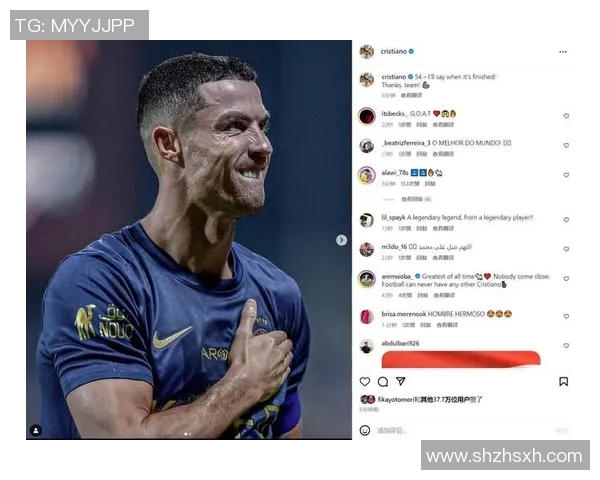Viewport: 600px width, 480px height.
Task: Show tagged people icon on photo
Action: 36,430
